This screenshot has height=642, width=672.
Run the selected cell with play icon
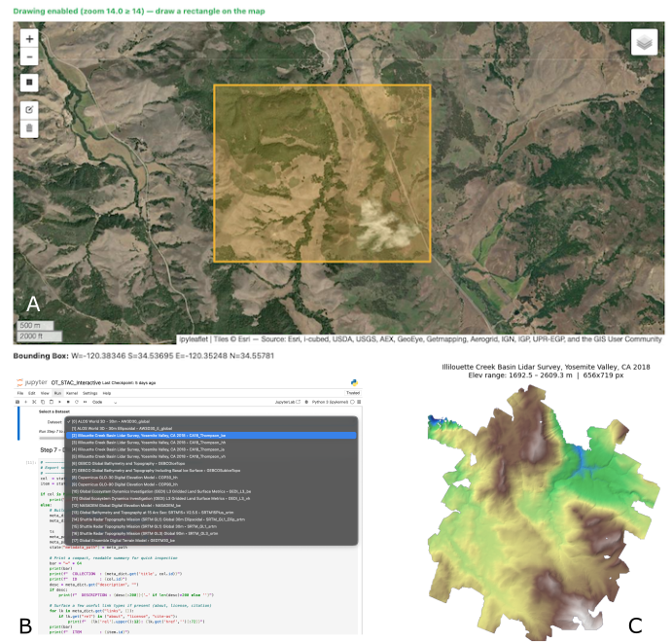(x=59, y=402)
